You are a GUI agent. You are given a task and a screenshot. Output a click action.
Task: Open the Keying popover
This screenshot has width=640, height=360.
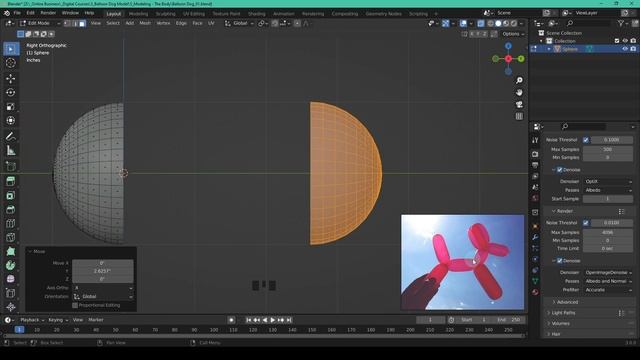coord(58,320)
